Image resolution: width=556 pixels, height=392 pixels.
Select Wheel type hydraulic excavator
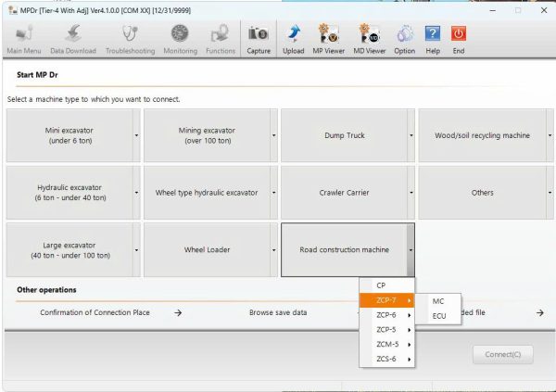point(207,193)
